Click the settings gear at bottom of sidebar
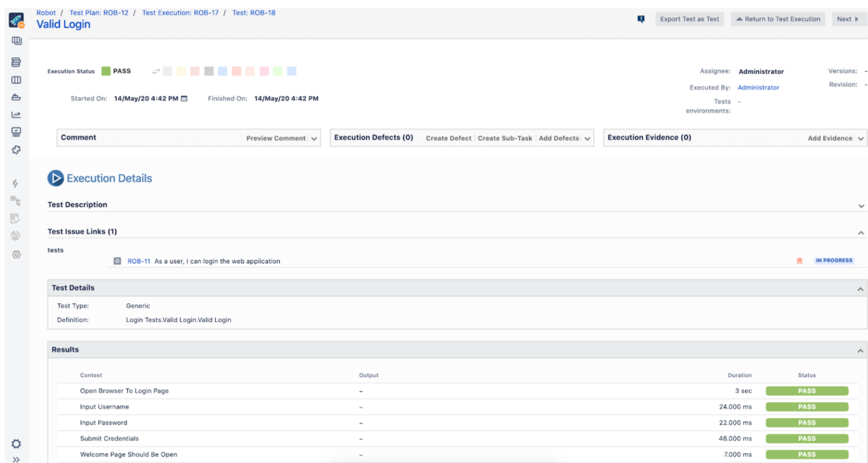868x463 pixels. pyautogui.click(x=16, y=444)
